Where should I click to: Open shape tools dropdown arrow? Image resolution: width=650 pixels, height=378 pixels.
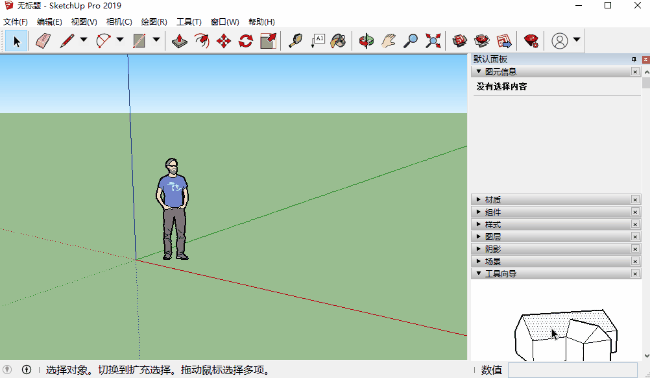[156, 40]
